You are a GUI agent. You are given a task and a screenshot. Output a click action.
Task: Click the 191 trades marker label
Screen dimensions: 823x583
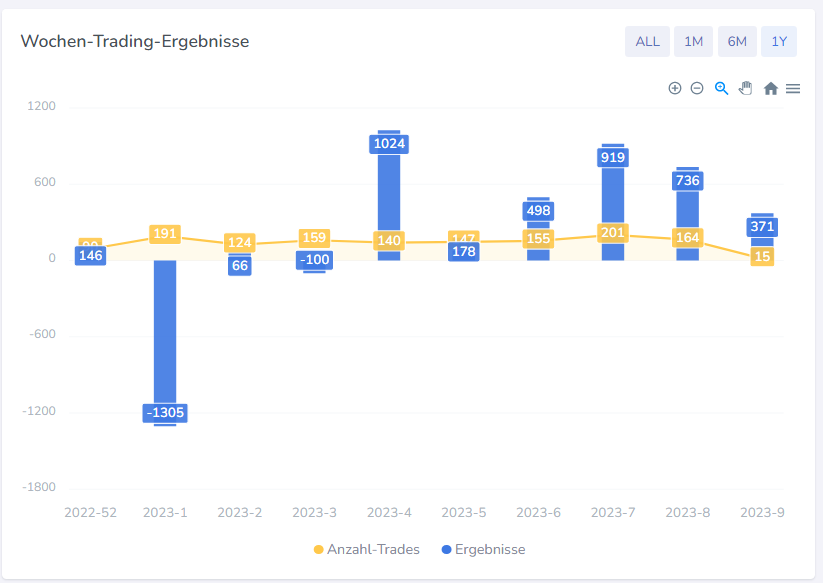pyautogui.click(x=165, y=234)
